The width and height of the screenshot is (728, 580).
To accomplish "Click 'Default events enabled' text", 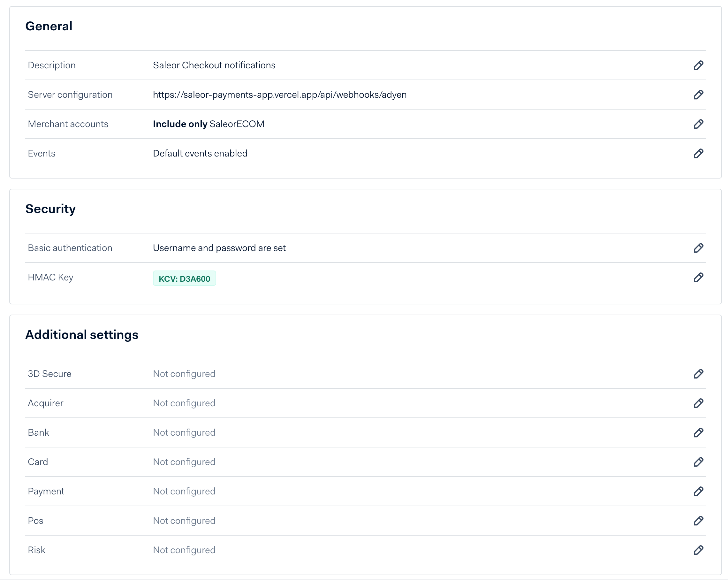I will click(200, 153).
